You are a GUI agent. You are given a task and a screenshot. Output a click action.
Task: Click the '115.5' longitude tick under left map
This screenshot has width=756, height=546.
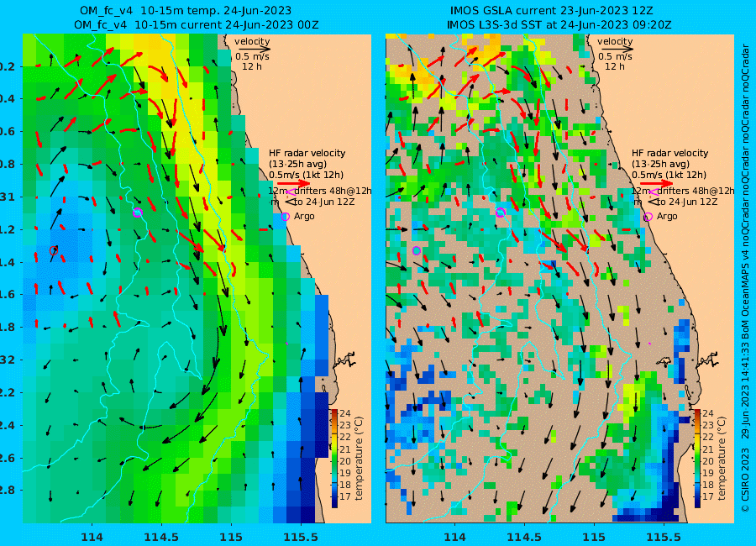click(x=301, y=537)
